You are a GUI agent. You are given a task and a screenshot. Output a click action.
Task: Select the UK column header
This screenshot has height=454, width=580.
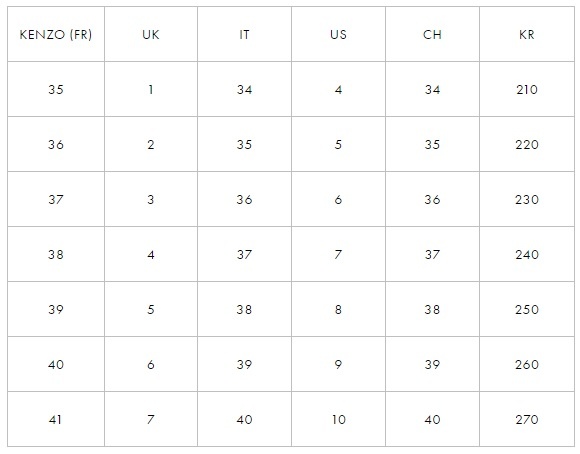pos(151,34)
